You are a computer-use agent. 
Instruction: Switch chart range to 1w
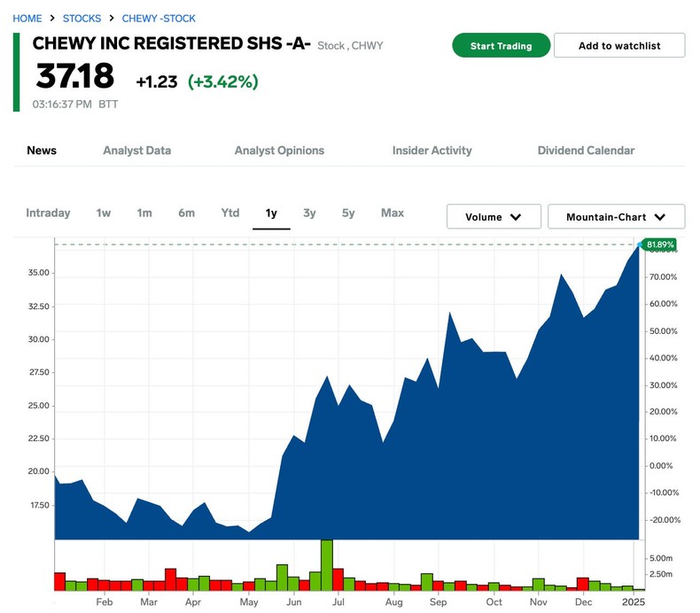tap(104, 213)
